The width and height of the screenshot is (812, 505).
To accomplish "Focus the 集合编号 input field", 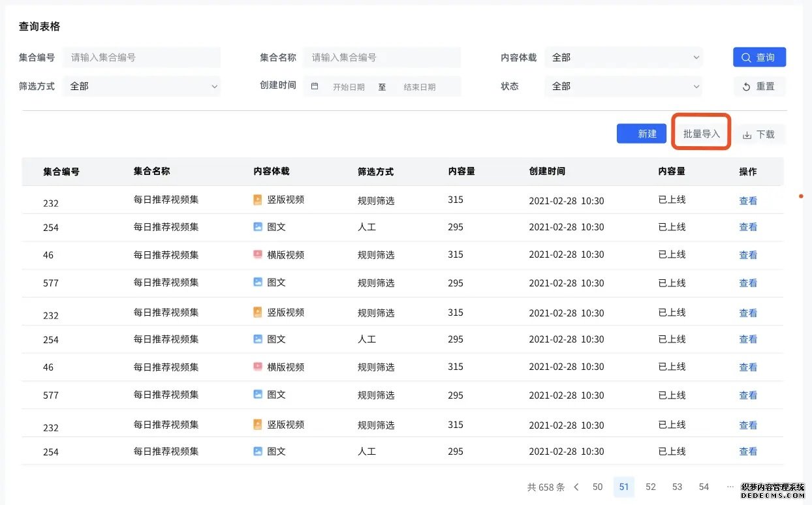I will [x=142, y=57].
